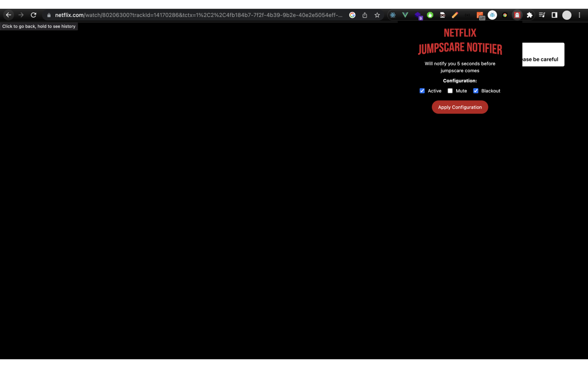
Task: Click the site security padlock in address bar
Action: (x=48, y=15)
